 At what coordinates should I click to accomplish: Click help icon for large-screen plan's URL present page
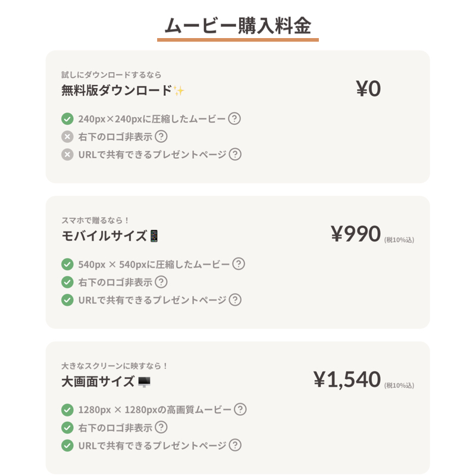[235, 445]
